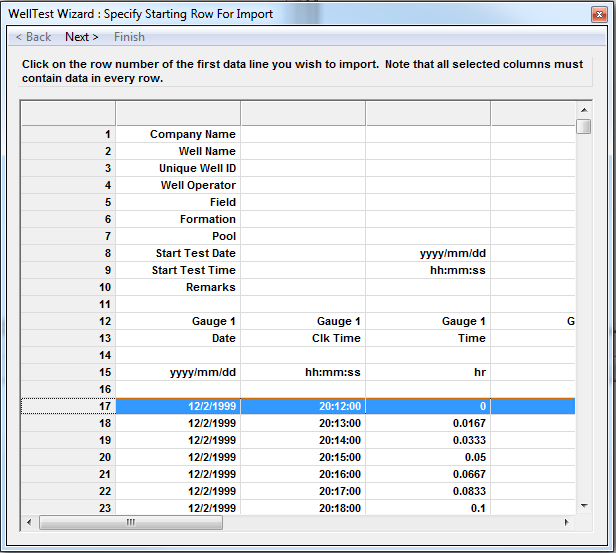
Task: Click the horizontal scrollbar thumb
Action: coord(131,522)
